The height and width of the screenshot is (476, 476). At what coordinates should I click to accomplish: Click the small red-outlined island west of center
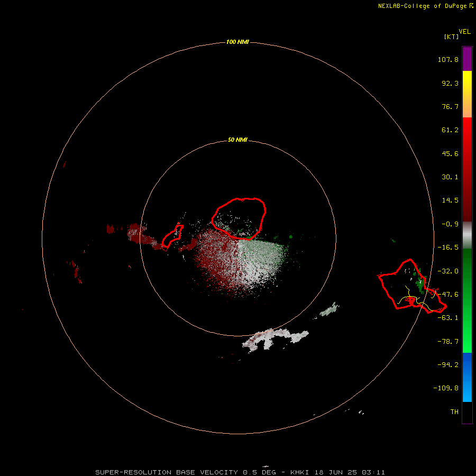pyautogui.click(x=172, y=237)
